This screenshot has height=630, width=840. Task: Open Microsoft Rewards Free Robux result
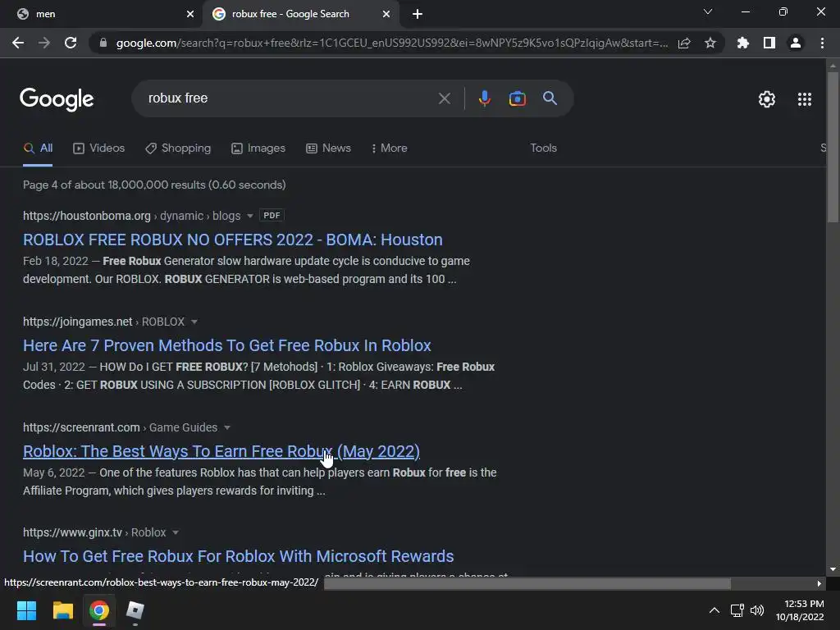click(239, 557)
